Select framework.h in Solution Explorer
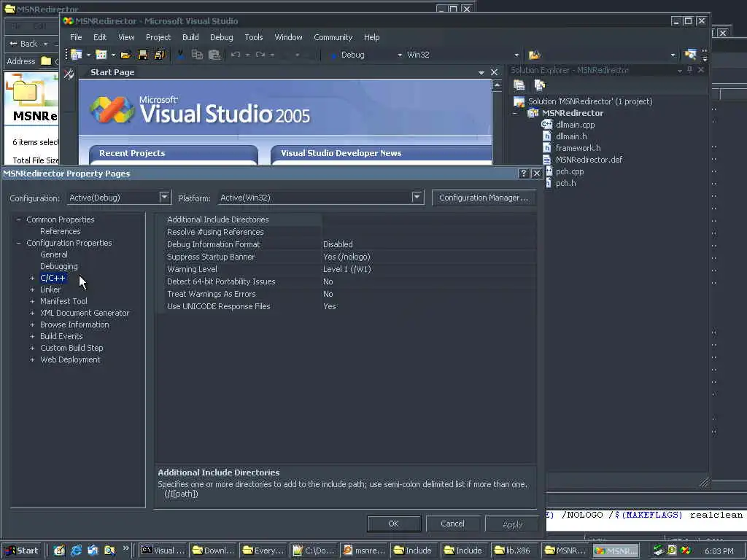The width and height of the screenshot is (747, 560). (x=578, y=148)
